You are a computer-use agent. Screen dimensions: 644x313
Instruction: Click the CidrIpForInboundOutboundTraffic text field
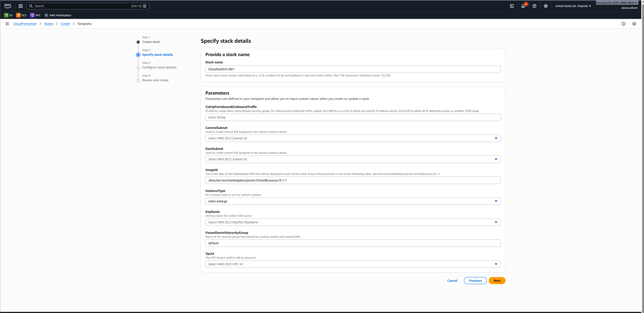[x=353, y=117]
